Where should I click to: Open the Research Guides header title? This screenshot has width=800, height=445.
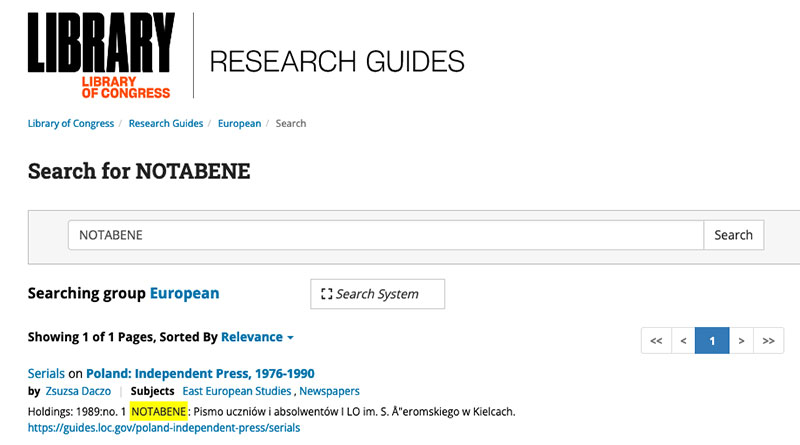(x=337, y=61)
